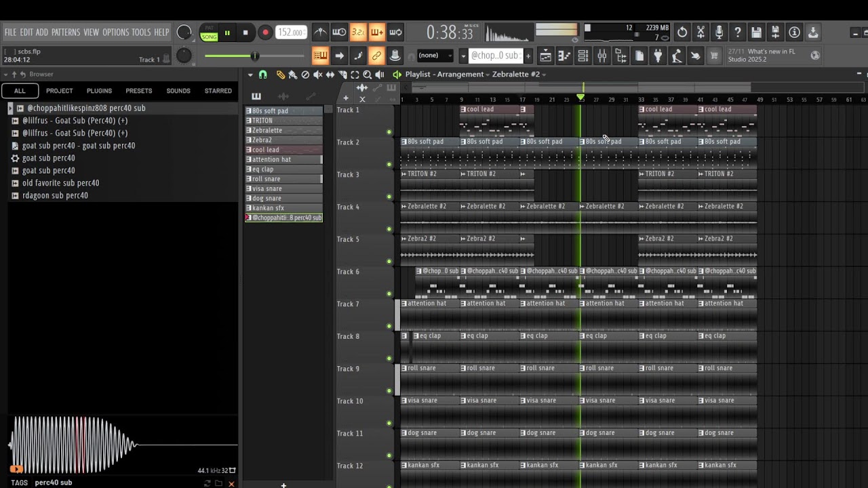868x488 pixels.
Task: Select the cool lead pattern in the picker
Action: (283, 150)
